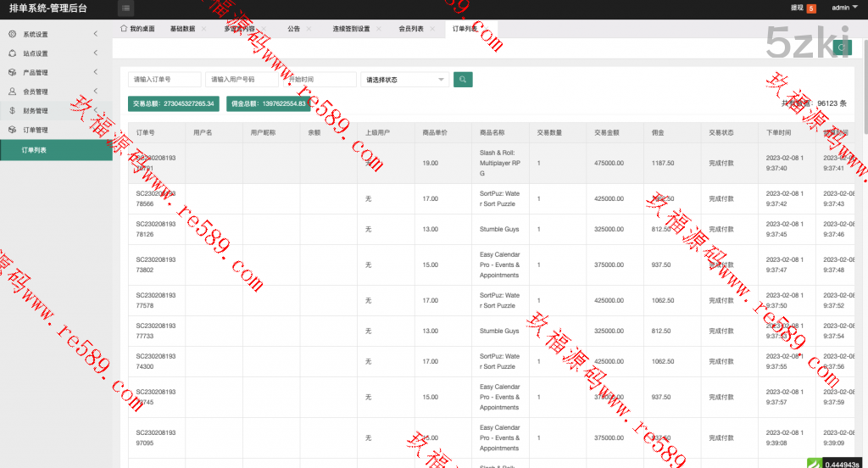Close the 公告 tab
The image size is (868, 468).
[309, 29]
